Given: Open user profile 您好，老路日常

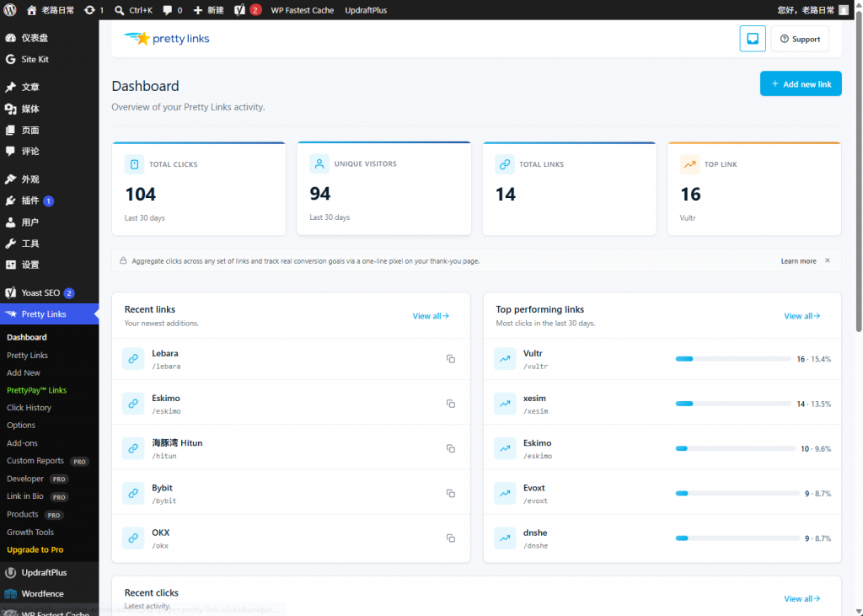Looking at the screenshot, I should tap(813, 10).
